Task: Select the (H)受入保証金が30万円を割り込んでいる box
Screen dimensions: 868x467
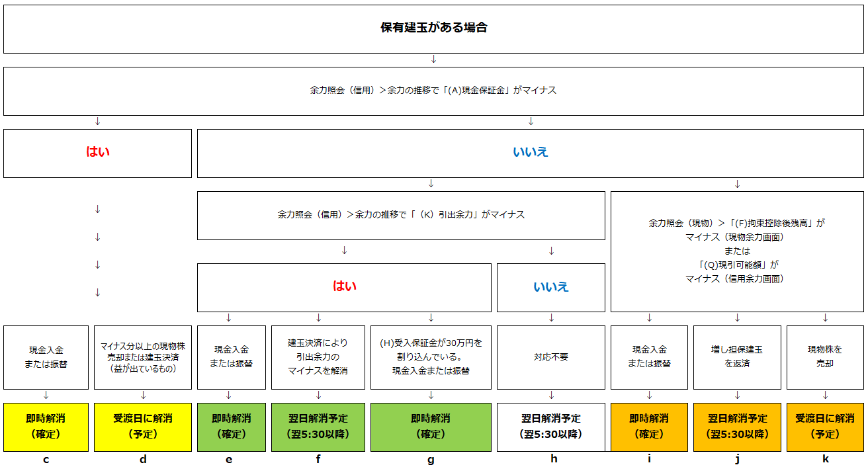Action: pos(431,357)
